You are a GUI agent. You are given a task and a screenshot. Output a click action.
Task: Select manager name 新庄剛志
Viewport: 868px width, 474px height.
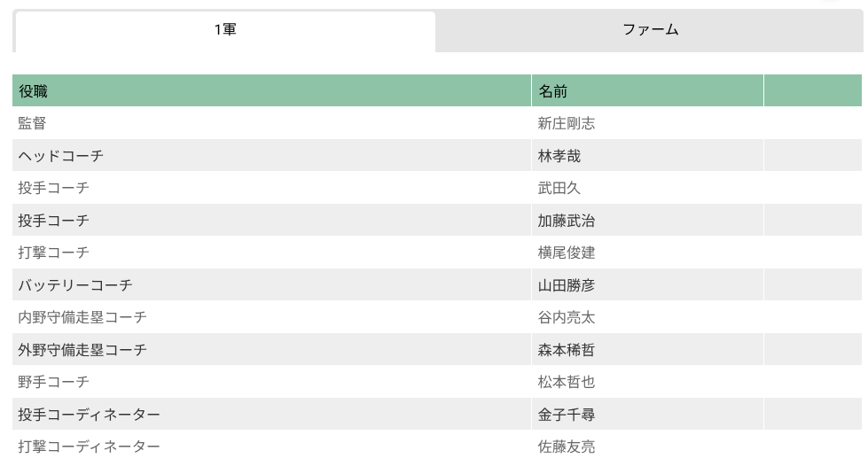pos(567,123)
